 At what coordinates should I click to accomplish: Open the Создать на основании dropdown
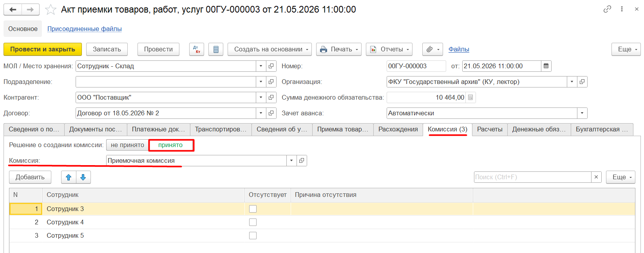click(270, 49)
